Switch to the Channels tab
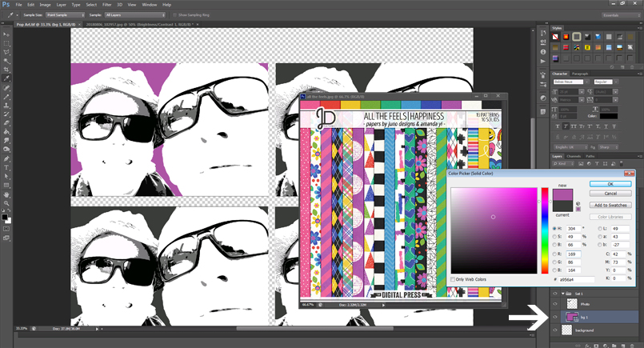The height and width of the screenshot is (348, 644). pos(574,156)
